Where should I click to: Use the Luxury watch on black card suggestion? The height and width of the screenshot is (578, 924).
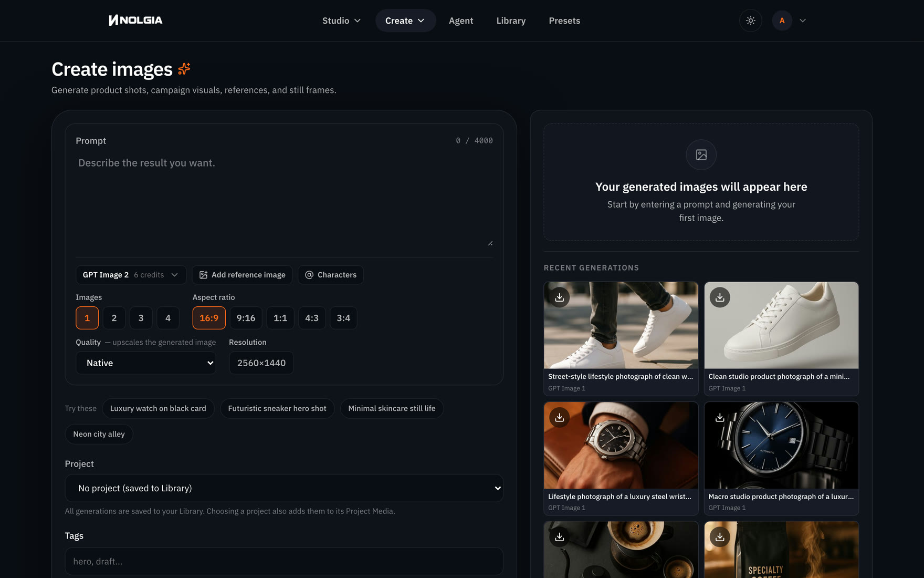[158, 408]
